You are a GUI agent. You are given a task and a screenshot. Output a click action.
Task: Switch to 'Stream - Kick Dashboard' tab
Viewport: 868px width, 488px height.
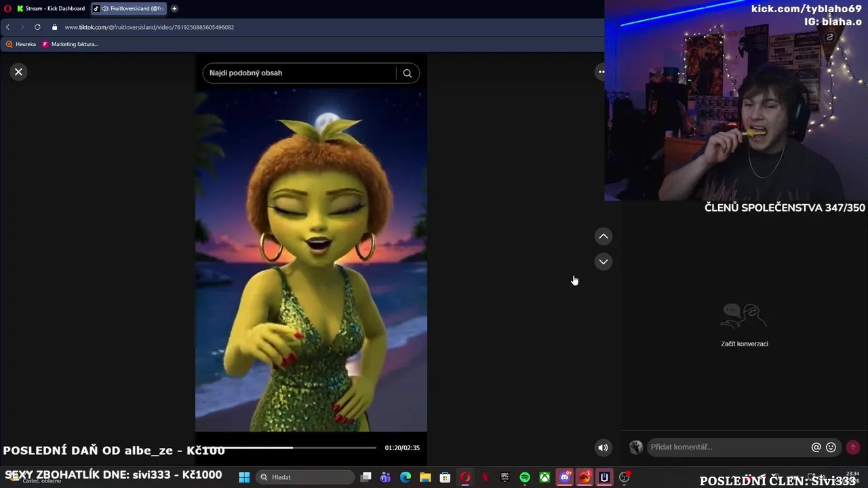[51, 9]
